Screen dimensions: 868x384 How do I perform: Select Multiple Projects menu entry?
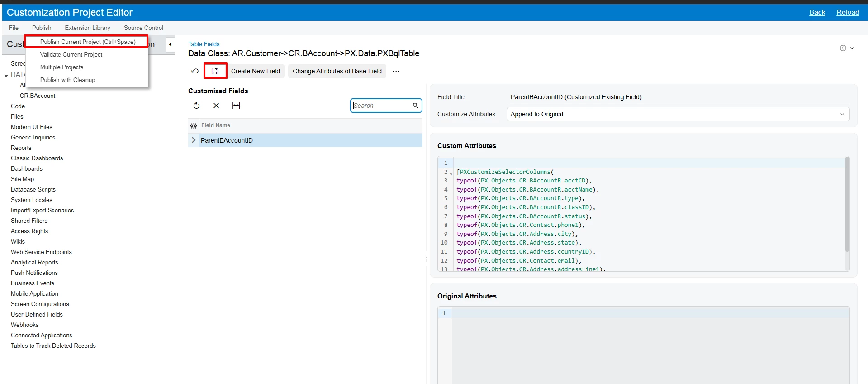pos(62,67)
